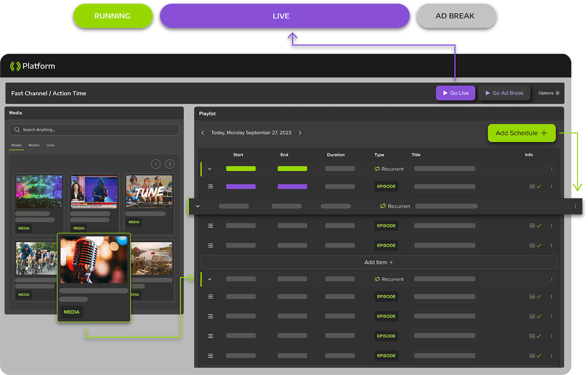Screen dimensions: 588x375
Task: Click the Ad badge on the first episode row
Action: pos(532,186)
